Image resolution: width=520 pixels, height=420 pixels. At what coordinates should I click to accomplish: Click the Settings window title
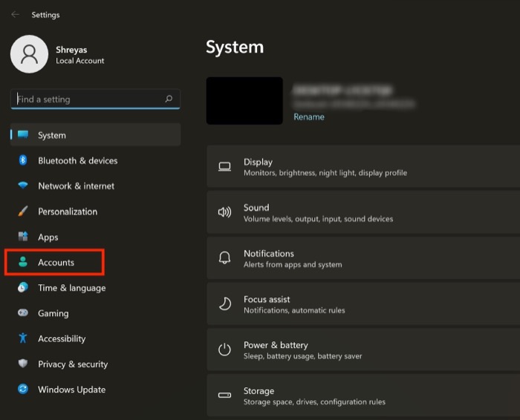[x=46, y=15]
